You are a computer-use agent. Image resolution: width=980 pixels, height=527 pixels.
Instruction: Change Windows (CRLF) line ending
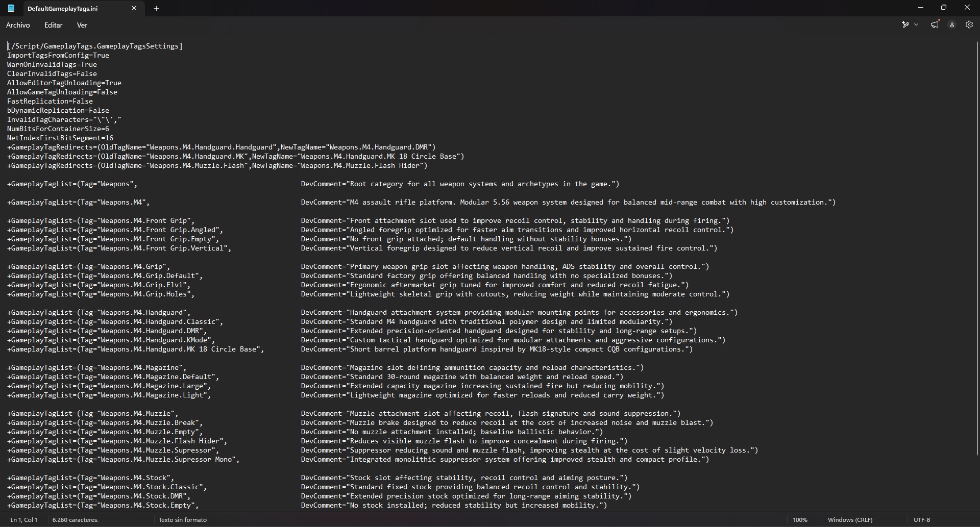coord(850,520)
